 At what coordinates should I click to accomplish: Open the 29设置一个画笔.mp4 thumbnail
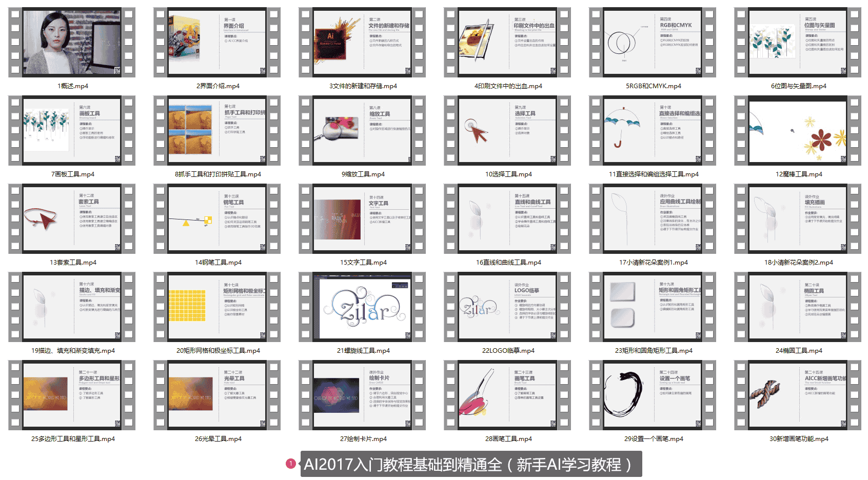coord(653,395)
